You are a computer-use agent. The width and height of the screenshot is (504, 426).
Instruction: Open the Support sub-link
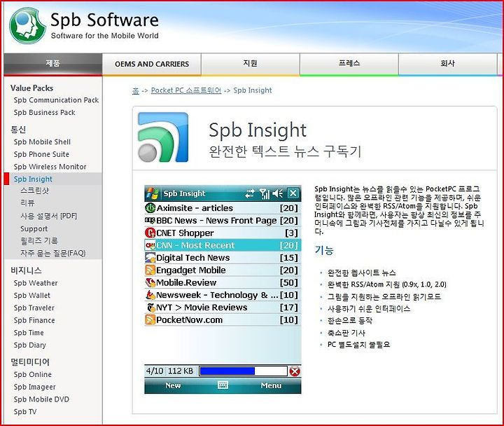pos(34,229)
